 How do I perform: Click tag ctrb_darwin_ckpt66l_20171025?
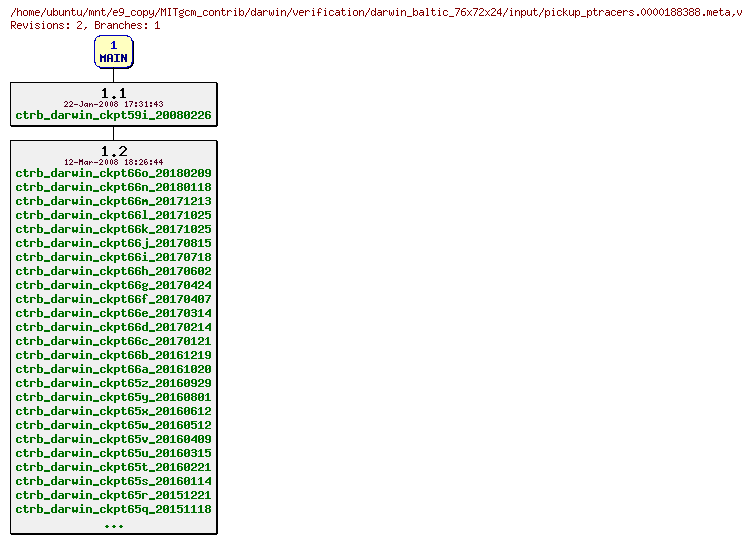[113, 214]
